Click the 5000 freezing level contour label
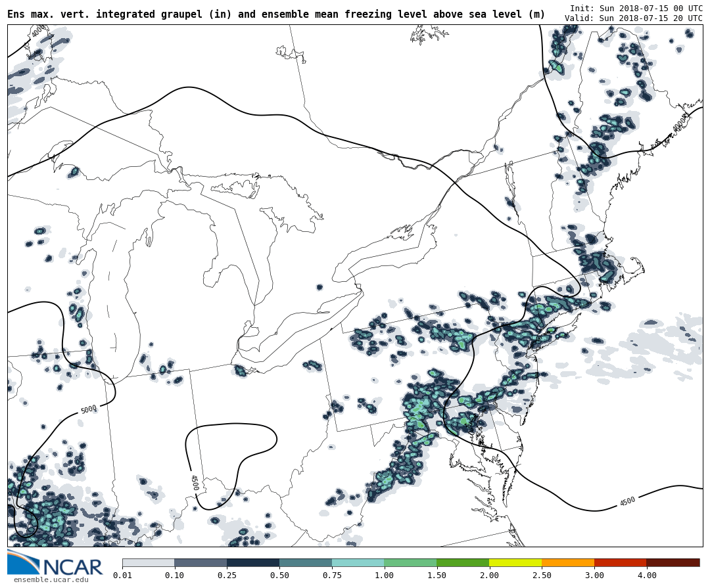The height and width of the screenshot is (588, 710). (89, 409)
